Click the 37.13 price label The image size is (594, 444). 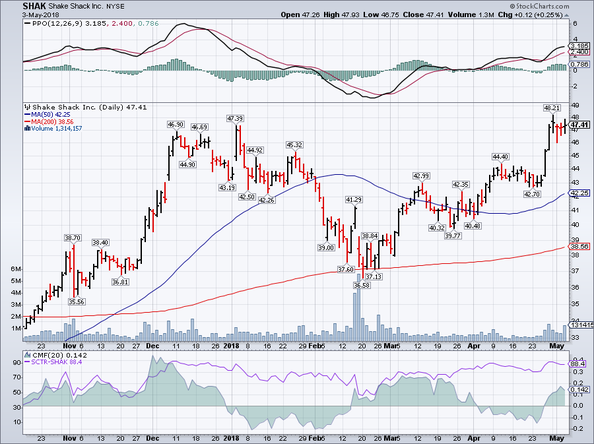374,277
